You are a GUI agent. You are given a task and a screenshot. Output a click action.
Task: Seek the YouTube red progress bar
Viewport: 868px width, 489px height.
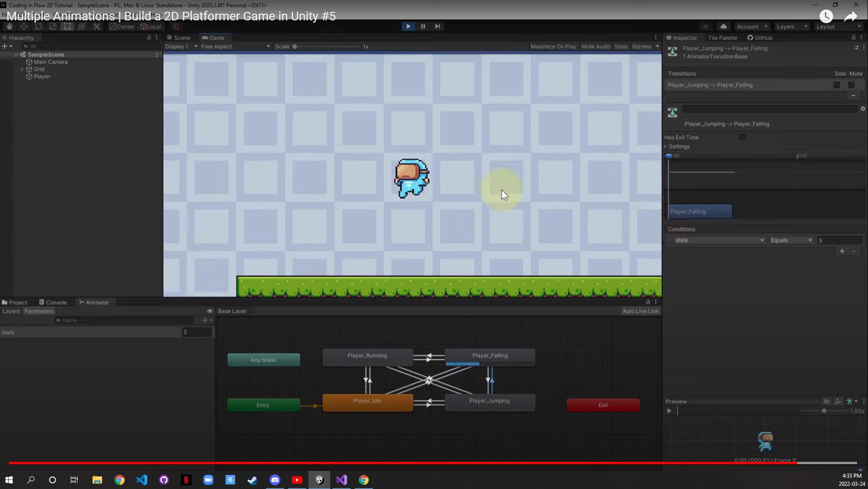[x=433, y=463]
